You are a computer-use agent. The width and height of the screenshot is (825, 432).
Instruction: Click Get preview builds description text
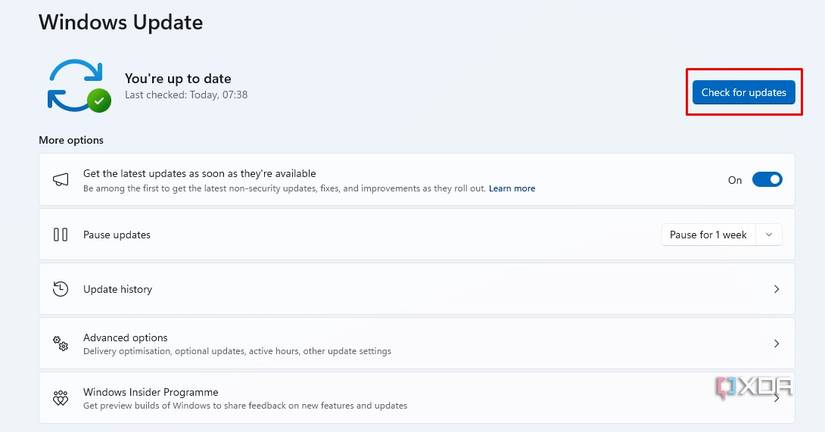pyautogui.click(x=245, y=406)
